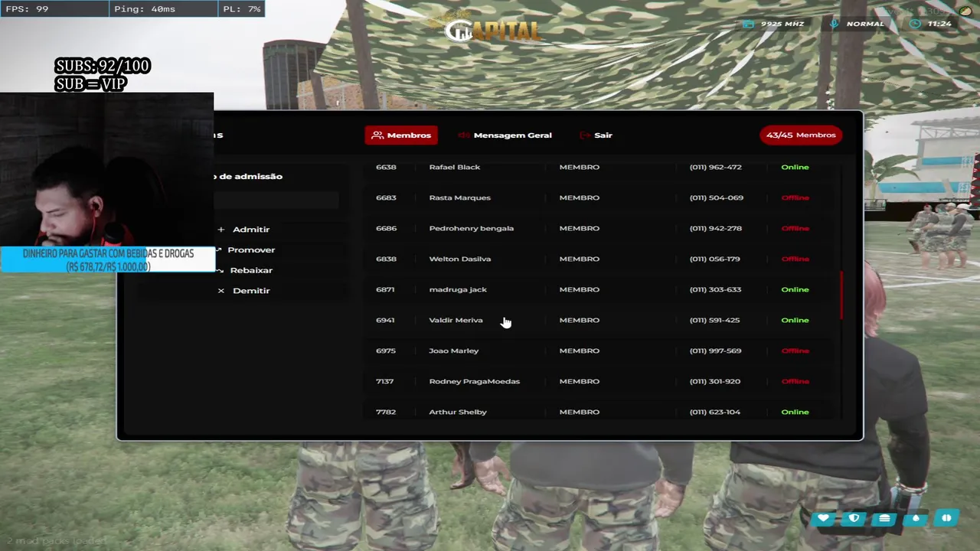
Task: Click the microphone icon near NORMAL
Action: 835,24
